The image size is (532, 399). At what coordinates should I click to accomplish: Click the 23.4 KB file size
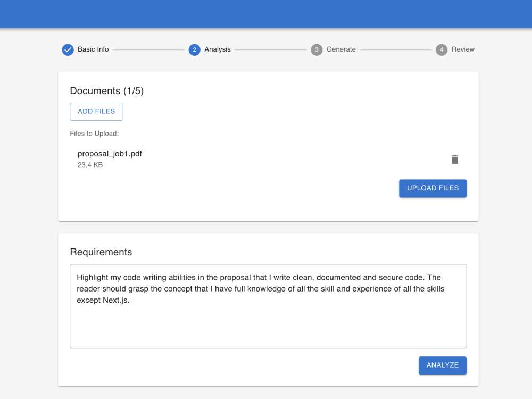pyautogui.click(x=90, y=165)
